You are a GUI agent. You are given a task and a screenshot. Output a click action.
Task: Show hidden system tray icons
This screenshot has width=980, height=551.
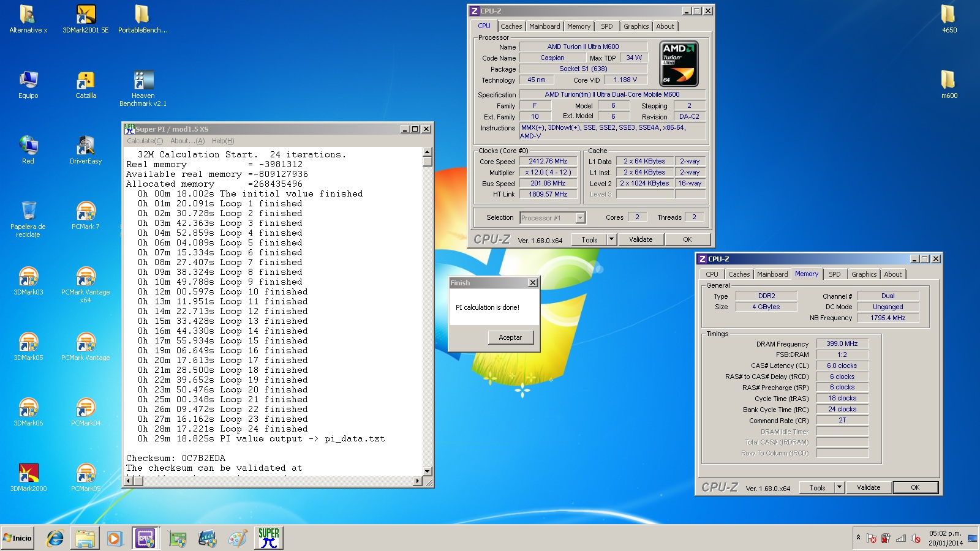tap(858, 538)
